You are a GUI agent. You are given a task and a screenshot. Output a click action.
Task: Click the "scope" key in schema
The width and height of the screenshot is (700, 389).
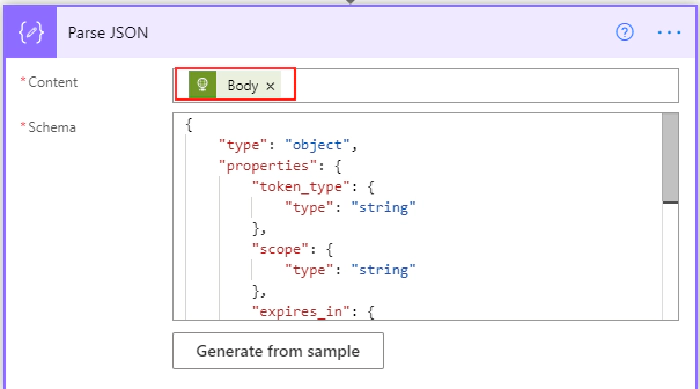point(280,249)
